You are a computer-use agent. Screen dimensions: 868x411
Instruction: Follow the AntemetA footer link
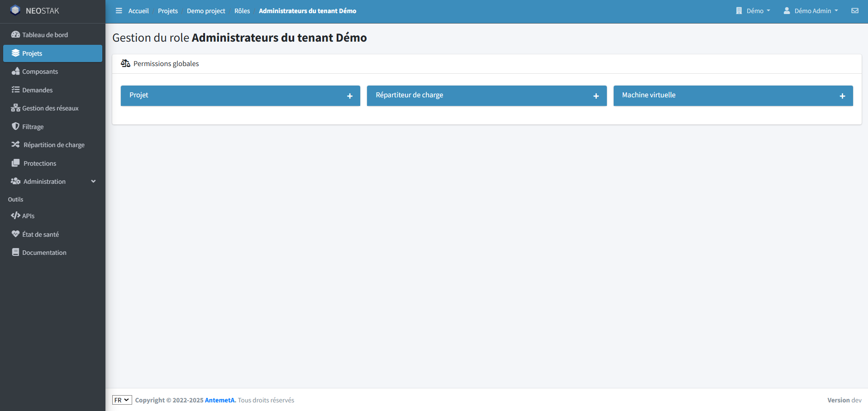coord(220,400)
